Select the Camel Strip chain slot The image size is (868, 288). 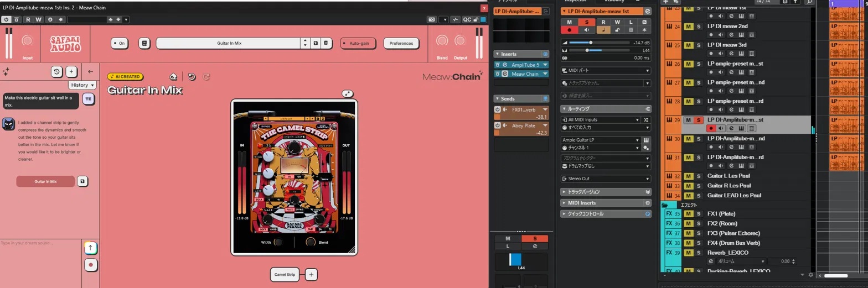(x=286, y=274)
